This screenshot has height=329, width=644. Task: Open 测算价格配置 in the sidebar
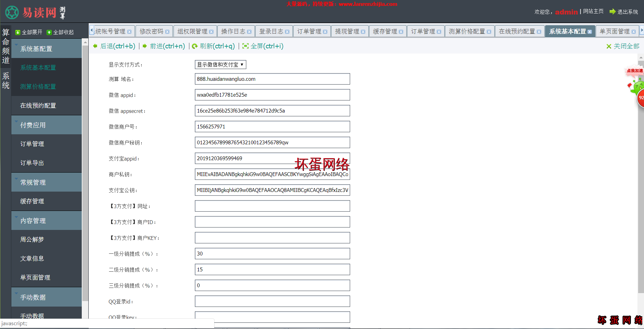pyautogui.click(x=47, y=87)
